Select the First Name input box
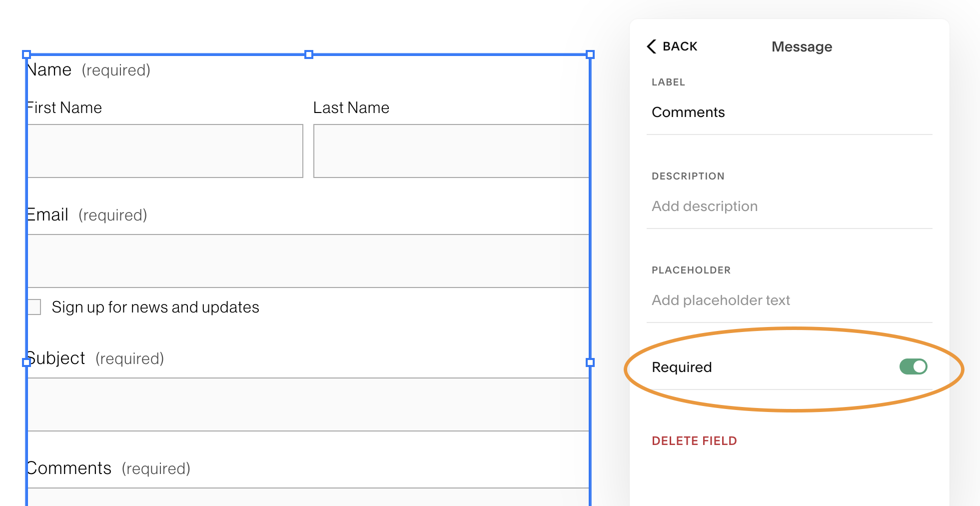980x506 pixels. pyautogui.click(x=165, y=151)
